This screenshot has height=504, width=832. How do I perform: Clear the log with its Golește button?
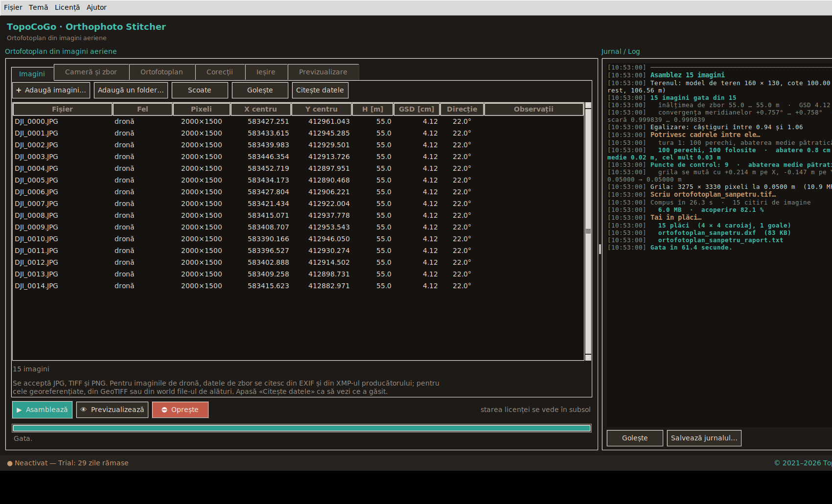tap(635, 438)
